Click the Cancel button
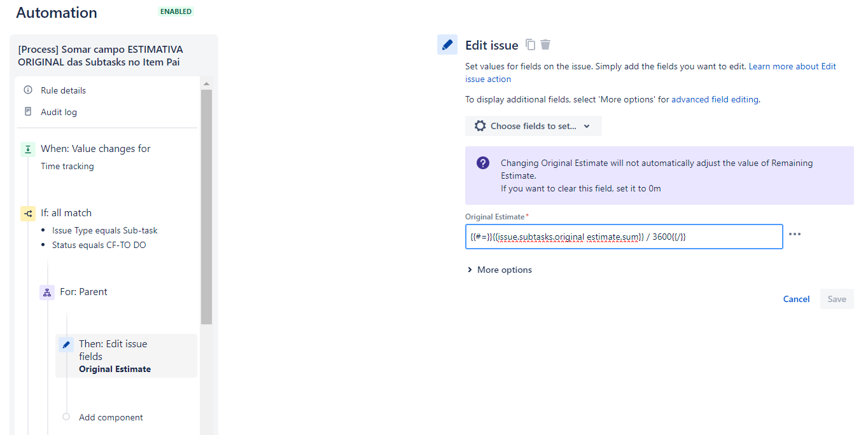 (796, 299)
